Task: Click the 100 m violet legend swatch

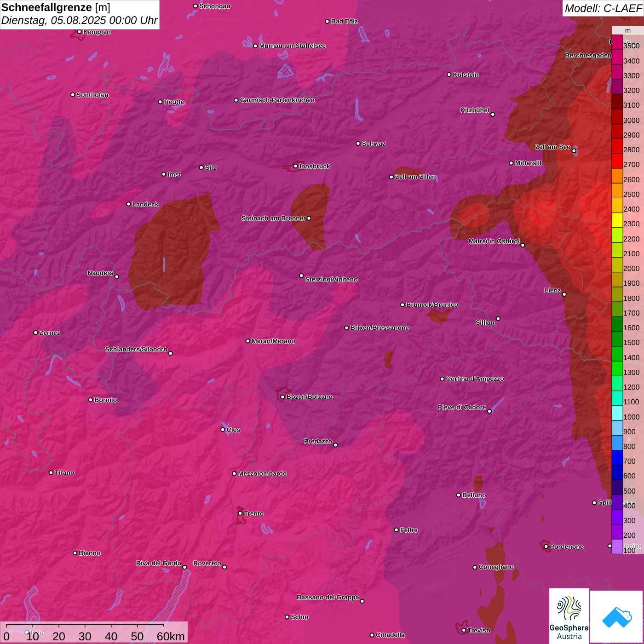Action: pyautogui.click(x=617, y=546)
